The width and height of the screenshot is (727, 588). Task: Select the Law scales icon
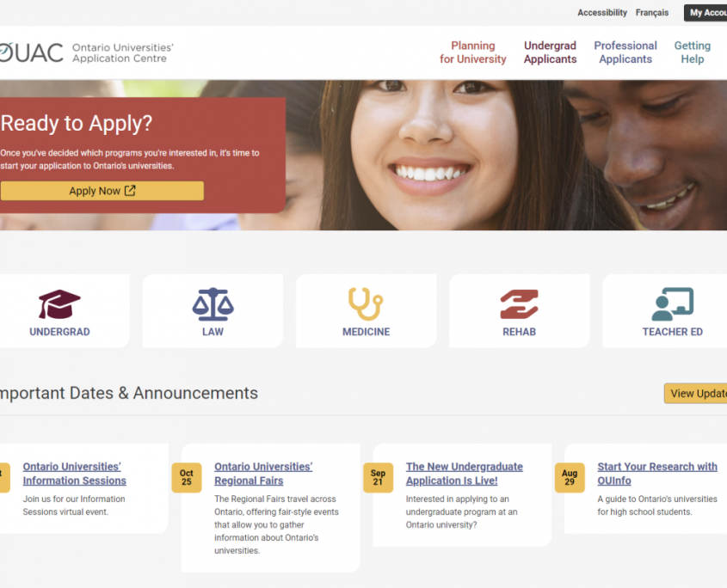point(213,304)
